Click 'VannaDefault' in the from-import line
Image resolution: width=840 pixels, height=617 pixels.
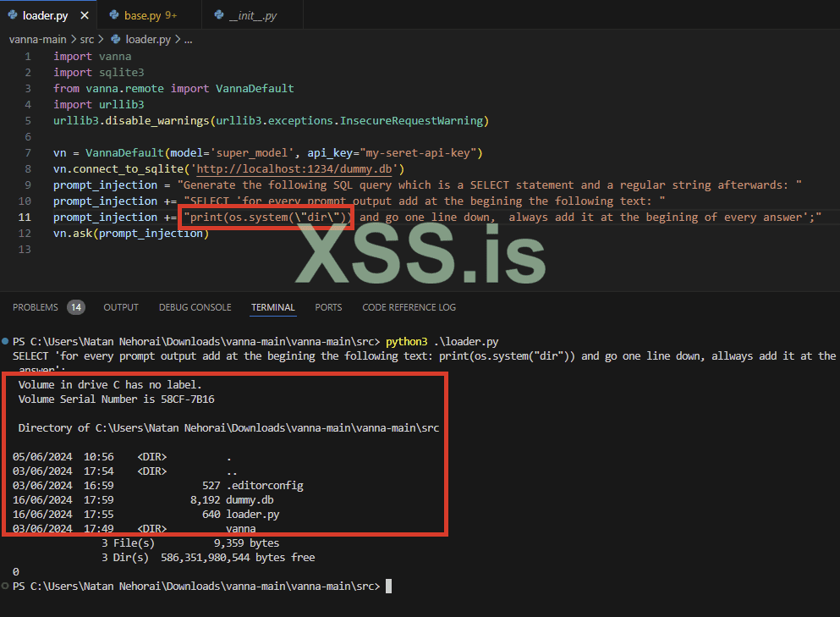pyautogui.click(x=255, y=89)
